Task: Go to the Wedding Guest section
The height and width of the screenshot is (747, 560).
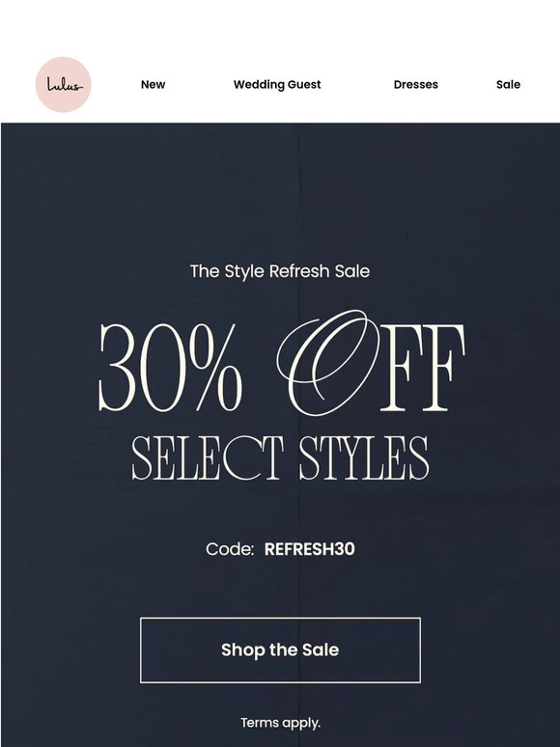Action: (277, 85)
